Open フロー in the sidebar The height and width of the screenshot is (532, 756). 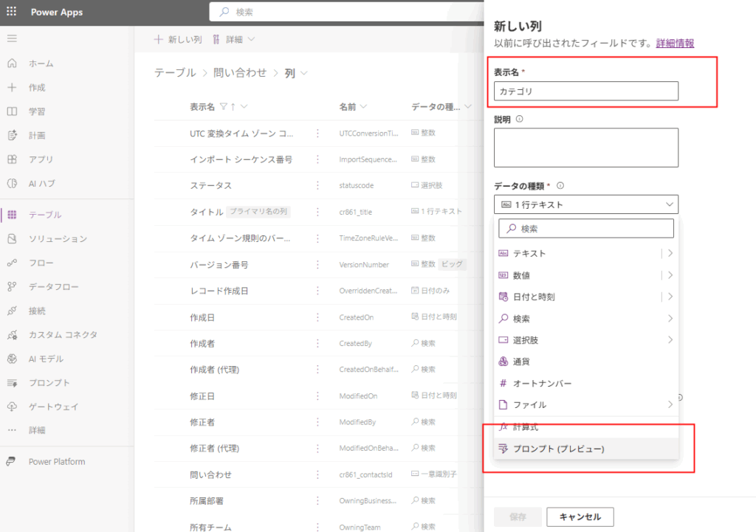39,263
